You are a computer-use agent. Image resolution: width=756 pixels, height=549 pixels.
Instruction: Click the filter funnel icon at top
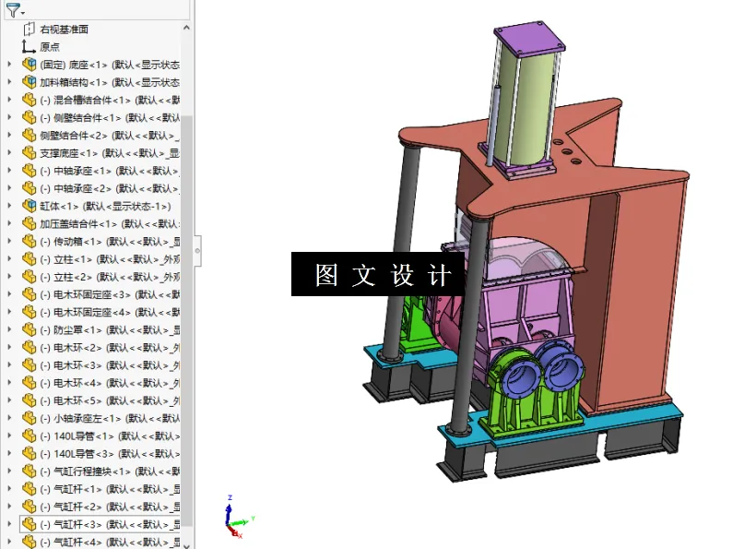click(11, 9)
